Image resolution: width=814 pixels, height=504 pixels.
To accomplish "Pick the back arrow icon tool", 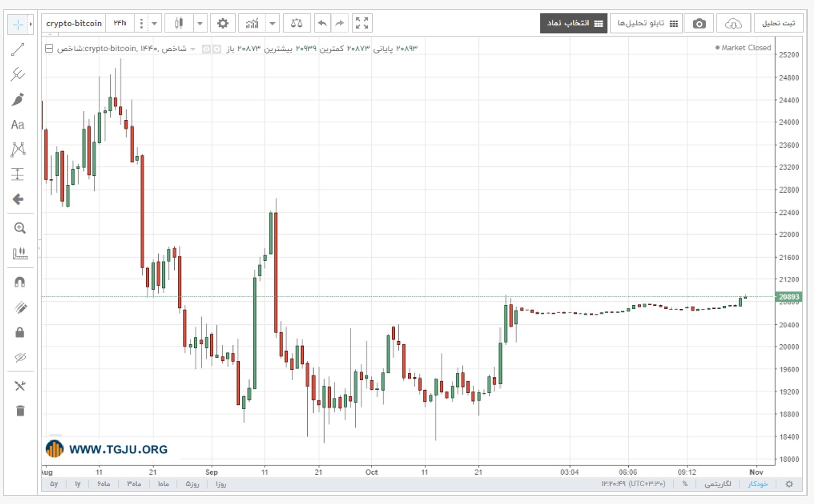I will pos(18,199).
